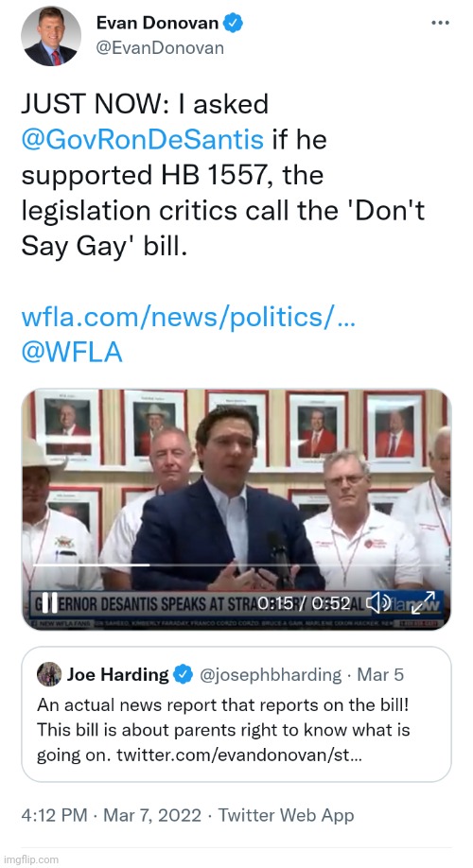Pause the video playback
This screenshot has width=473, height=868.
50,603
